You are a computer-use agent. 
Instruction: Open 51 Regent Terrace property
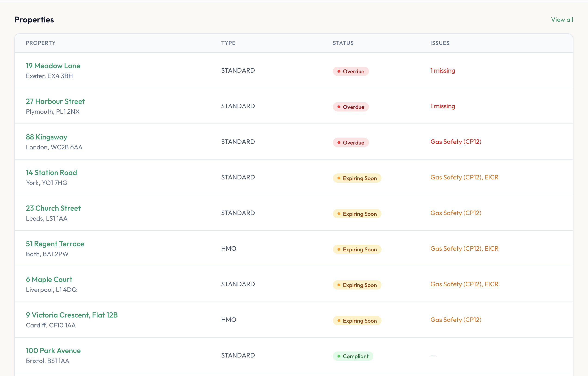point(55,244)
